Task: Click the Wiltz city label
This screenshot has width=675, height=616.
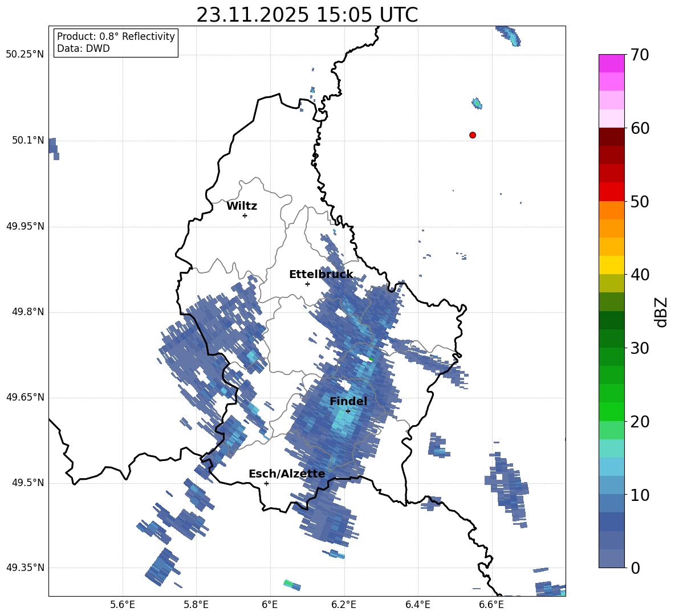Action: 242,206
